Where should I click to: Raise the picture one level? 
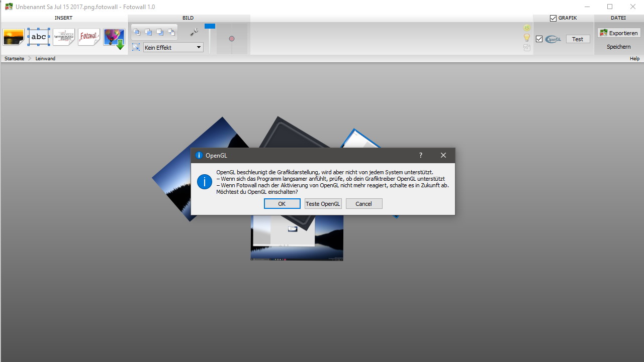(x=149, y=32)
